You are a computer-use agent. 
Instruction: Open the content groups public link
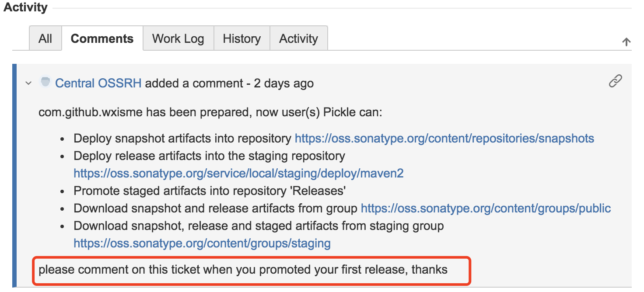pyautogui.click(x=486, y=208)
